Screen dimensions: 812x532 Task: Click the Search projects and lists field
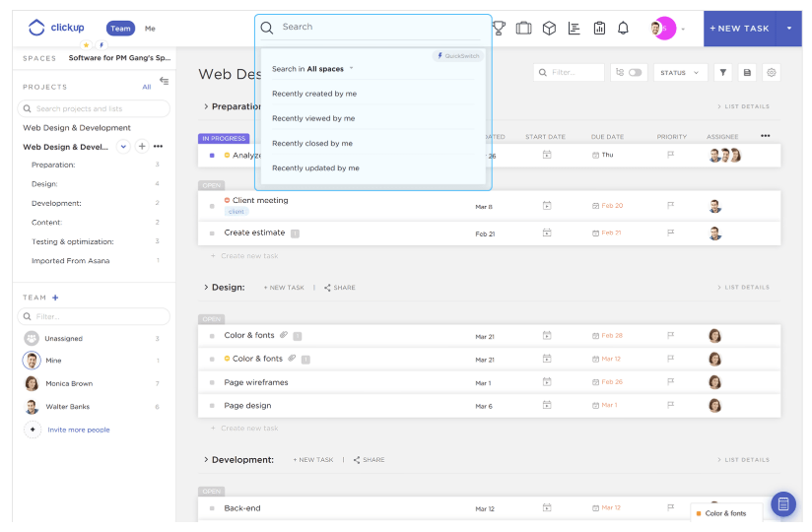coord(96,108)
